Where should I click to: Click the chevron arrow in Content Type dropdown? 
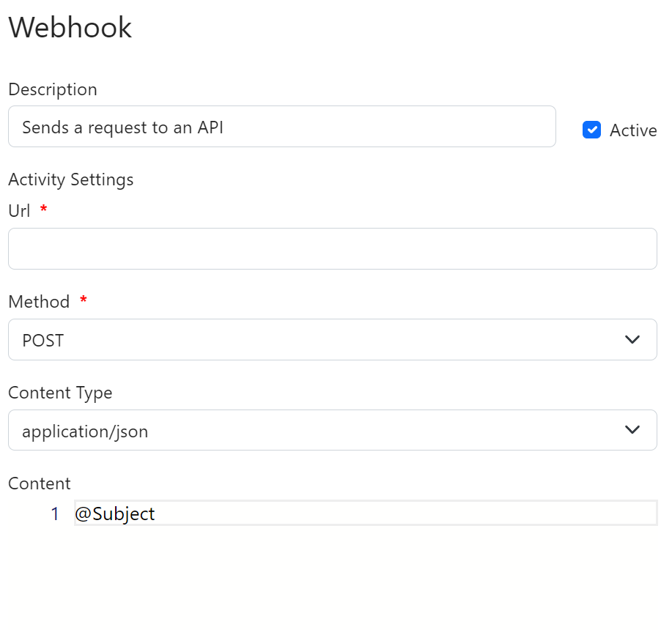pyautogui.click(x=632, y=429)
